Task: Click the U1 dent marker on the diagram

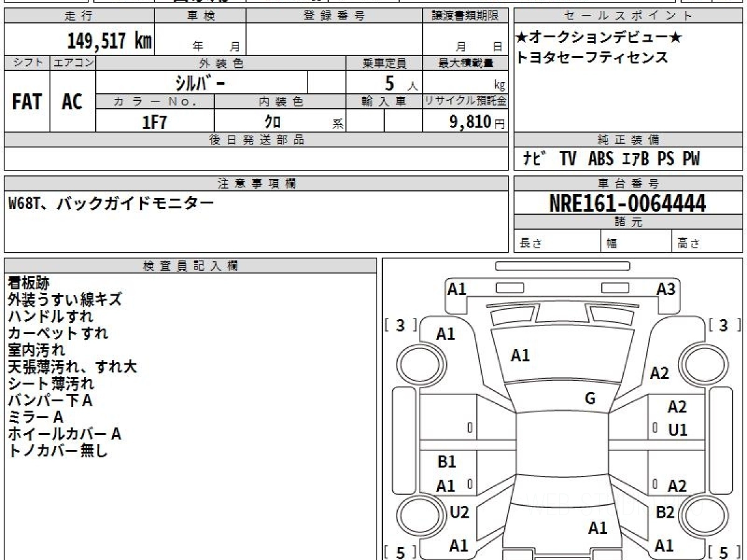Action: [x=677, y=430]
